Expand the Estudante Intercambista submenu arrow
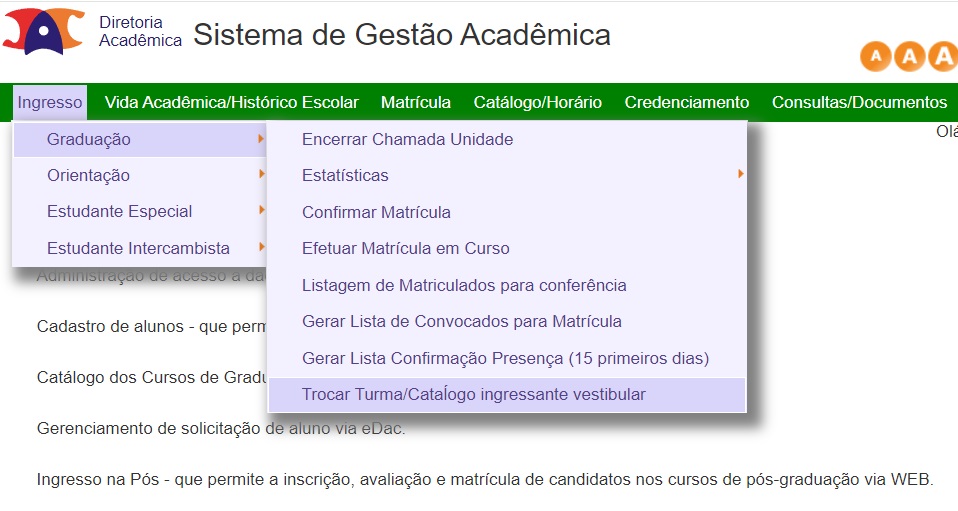958x511 pixels. tap(261, 247)
